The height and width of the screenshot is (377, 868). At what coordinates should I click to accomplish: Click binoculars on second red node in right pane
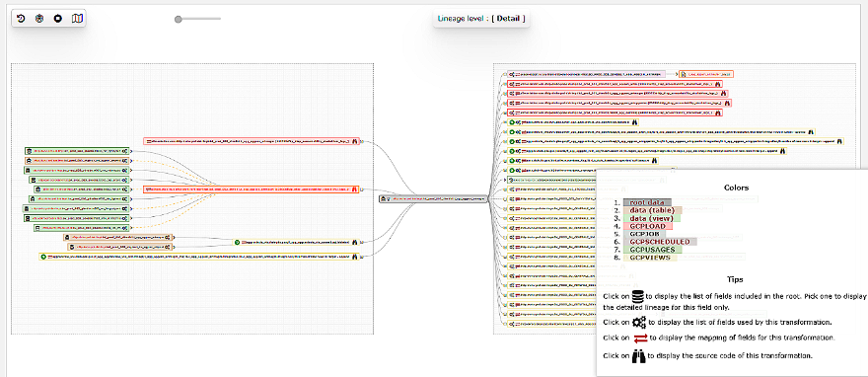click(724, 94)
